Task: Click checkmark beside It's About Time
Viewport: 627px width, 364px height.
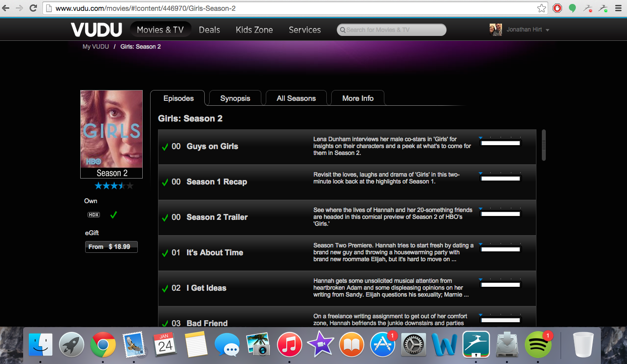Action: click(165, 253)
